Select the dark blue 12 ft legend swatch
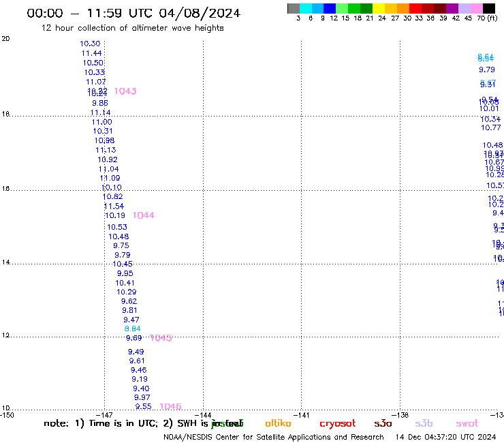The height and width of the screenshot is (443, 504). pos(330,8)
